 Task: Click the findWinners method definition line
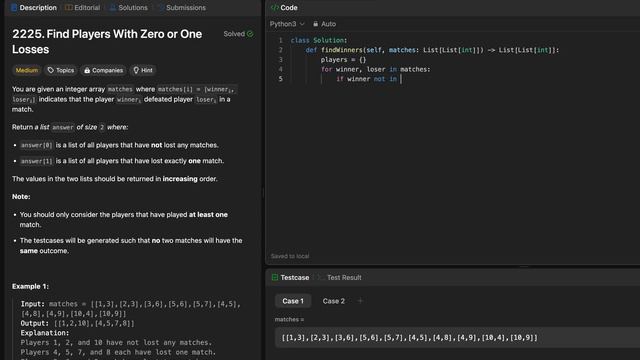(x=432, y=50)
